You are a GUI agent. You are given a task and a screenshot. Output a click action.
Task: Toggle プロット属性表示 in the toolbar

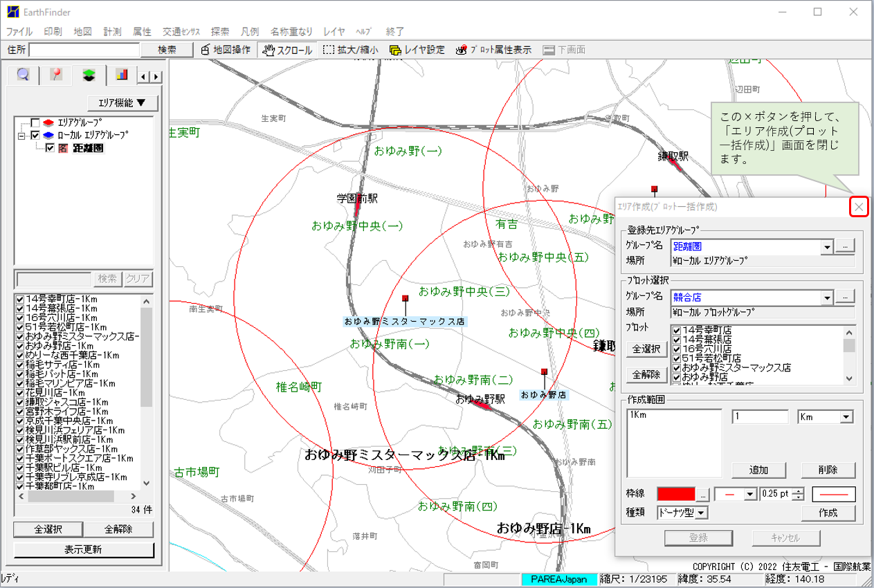[x=493, y=50]
